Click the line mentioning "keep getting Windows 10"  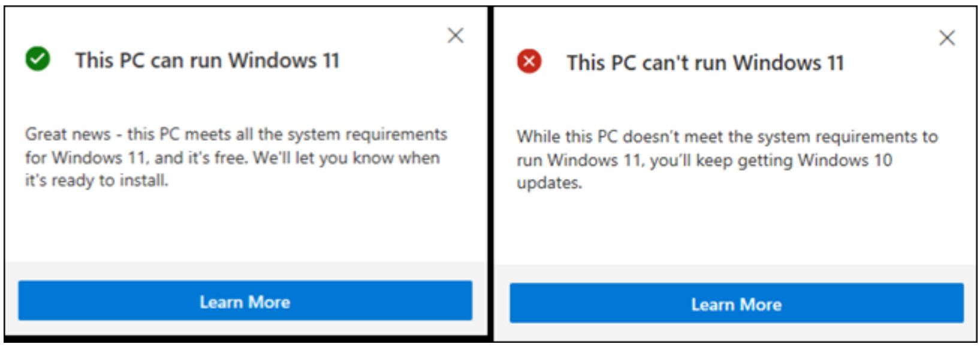[x=704, y=160]
